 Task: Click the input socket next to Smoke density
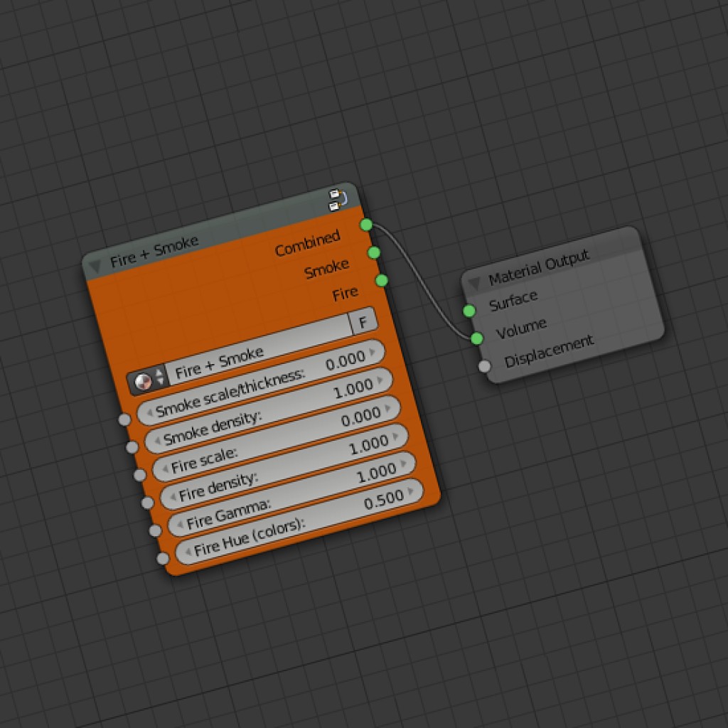point(131,447)
